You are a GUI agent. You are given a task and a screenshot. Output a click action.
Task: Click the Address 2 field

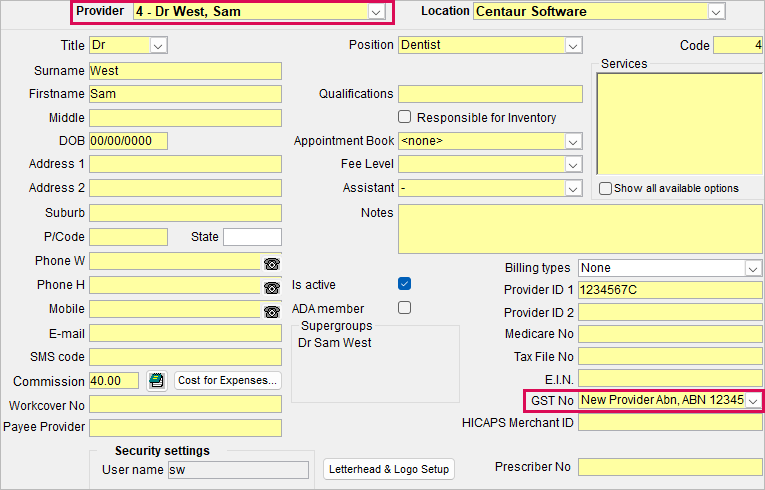(185, 188)
